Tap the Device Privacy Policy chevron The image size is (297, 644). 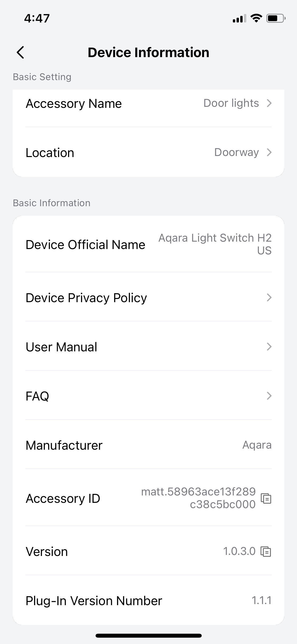click(269, 297)
